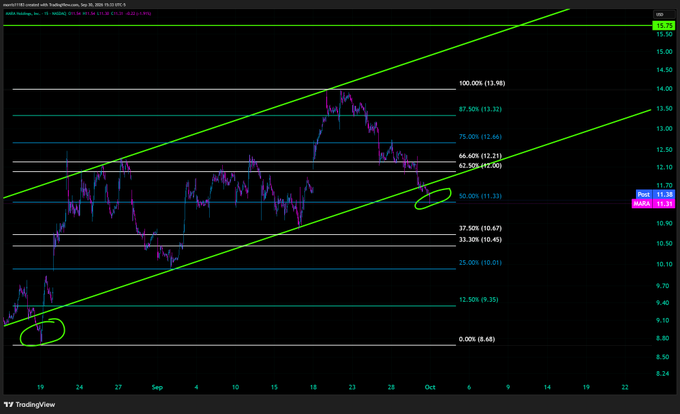Click the 14 date on time axis
This screenshot has height=414, width=680.
(x=547, y=388)
